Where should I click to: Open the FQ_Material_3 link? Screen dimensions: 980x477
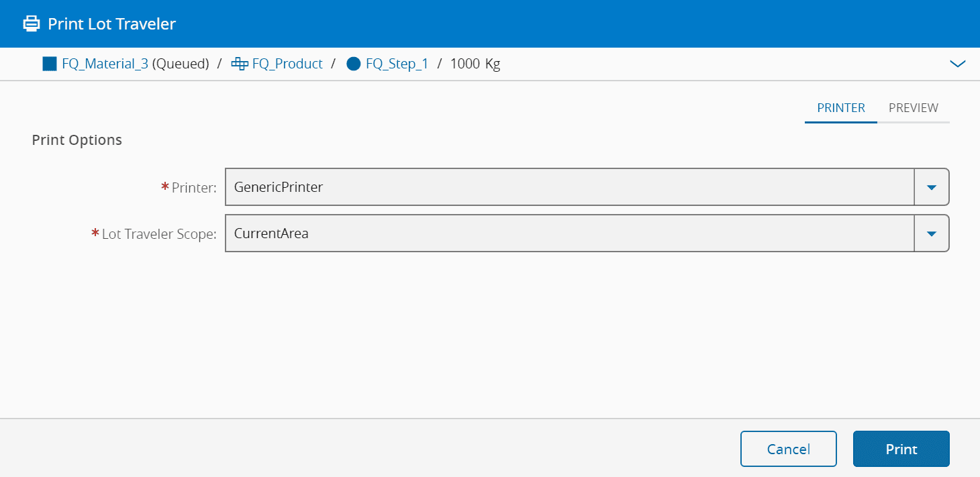pos(105,64)
